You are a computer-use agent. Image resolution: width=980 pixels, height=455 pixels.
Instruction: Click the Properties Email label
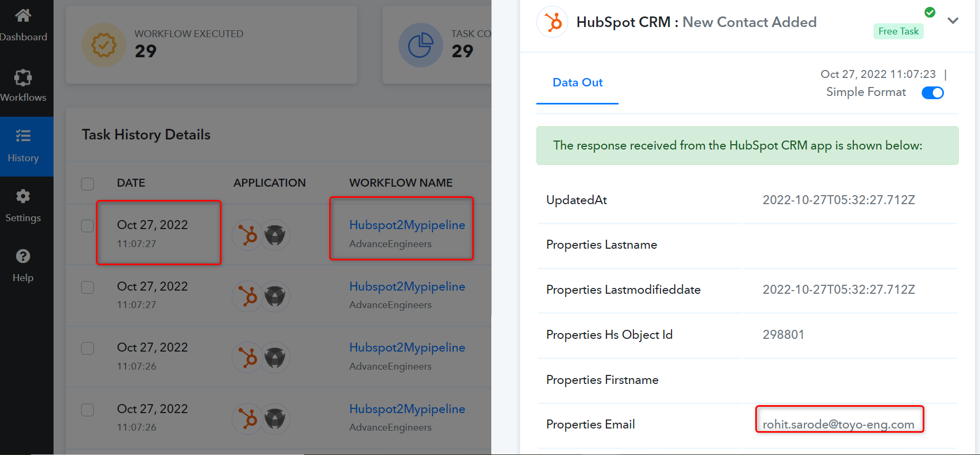coord(590,424)
